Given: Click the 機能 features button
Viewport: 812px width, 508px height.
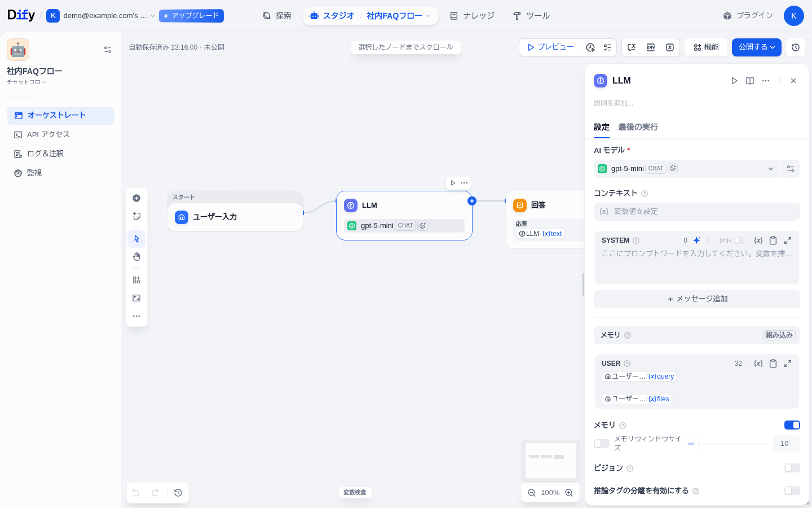Looking at the screenshot, I should (706, 47).
